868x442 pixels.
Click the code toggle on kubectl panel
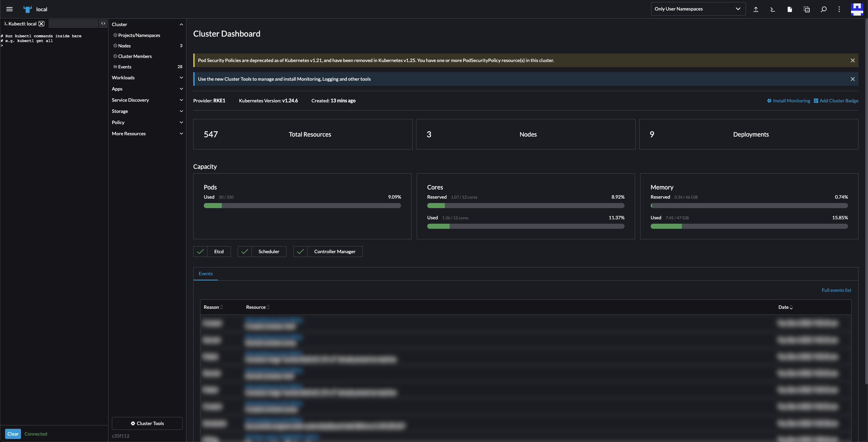pyautogui.click(x=103, y=23)
